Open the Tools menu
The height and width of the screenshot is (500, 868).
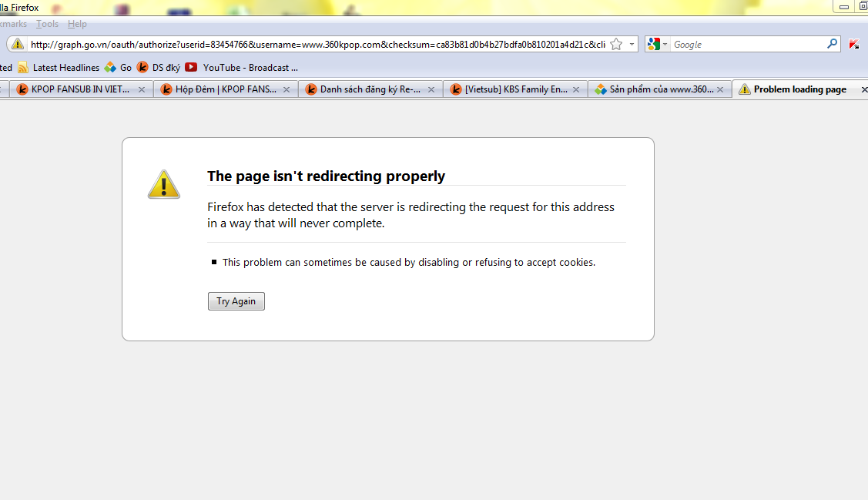(47, 24)
